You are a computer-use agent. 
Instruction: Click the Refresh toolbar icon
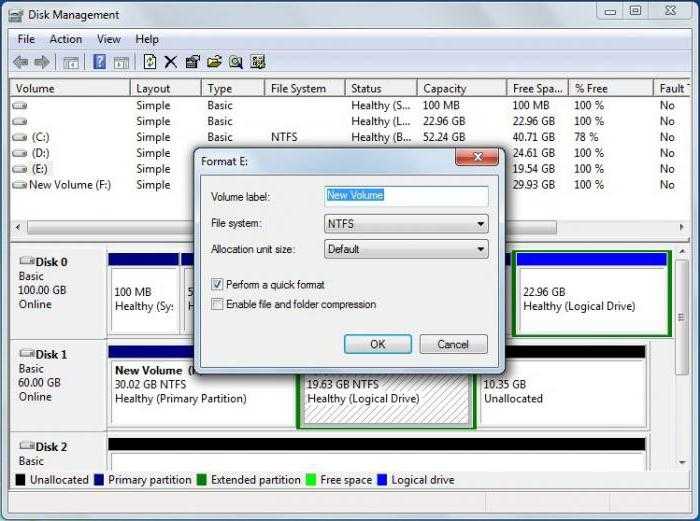coord(150,62)
